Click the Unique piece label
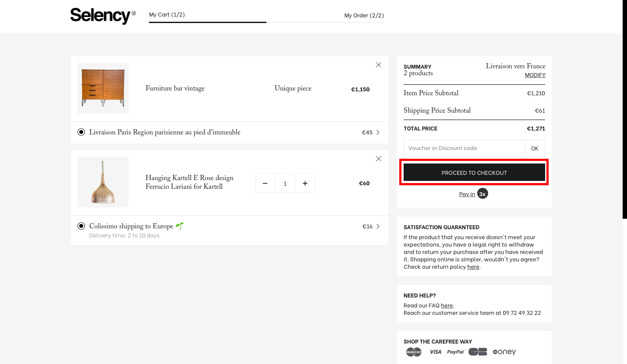 tap(293, 89)
